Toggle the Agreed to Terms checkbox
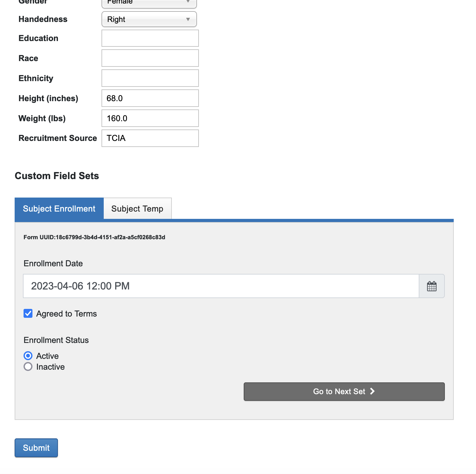Screen dimensions: 476x474 point(28,314)
